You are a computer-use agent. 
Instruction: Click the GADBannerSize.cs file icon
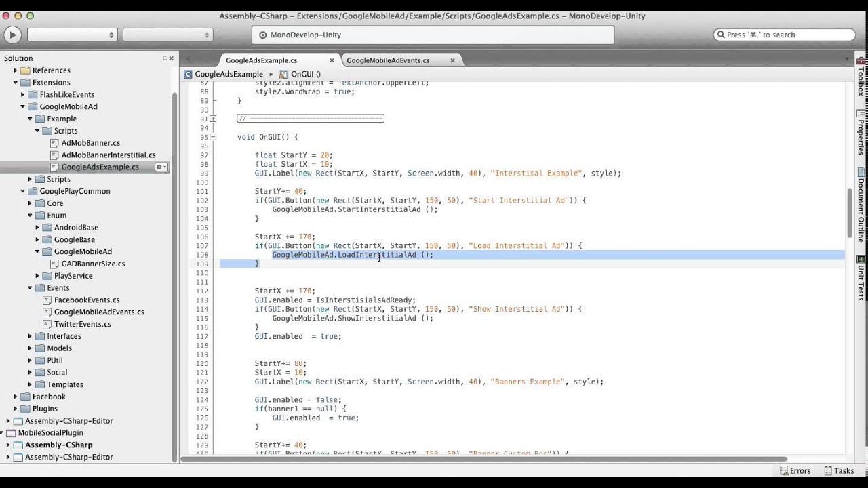55,264
